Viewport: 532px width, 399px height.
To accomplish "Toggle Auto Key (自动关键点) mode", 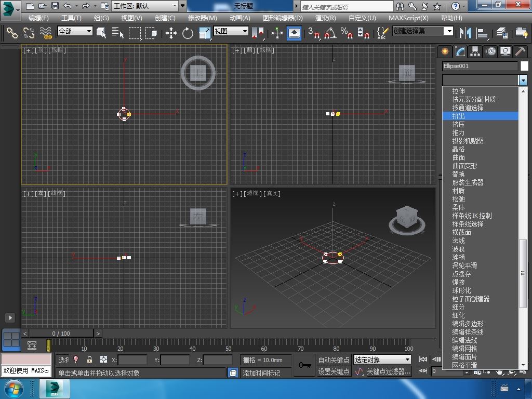I will click(x=334, y=360).
